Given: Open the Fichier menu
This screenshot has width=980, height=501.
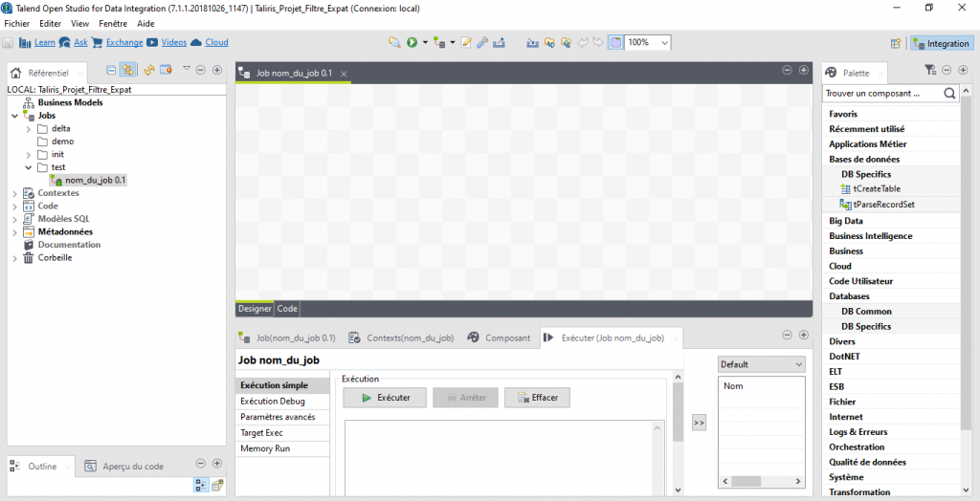Looking at the screenshot, I should click(17, 24).
